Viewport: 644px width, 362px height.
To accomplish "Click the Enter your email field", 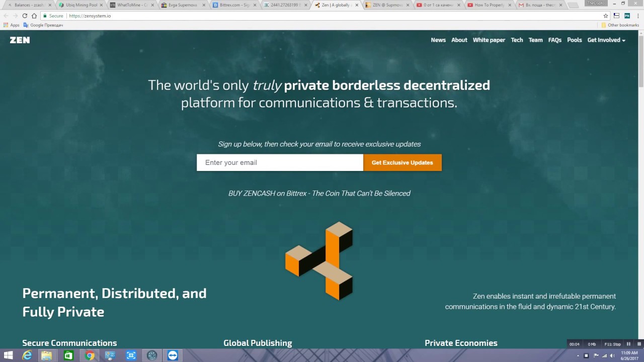I will pos(280,162).
